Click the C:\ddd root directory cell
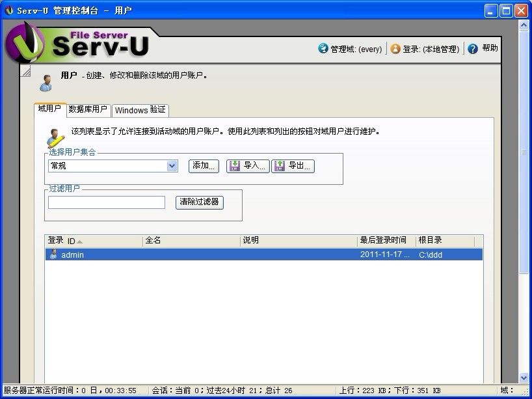 click(x=430, y=255)
